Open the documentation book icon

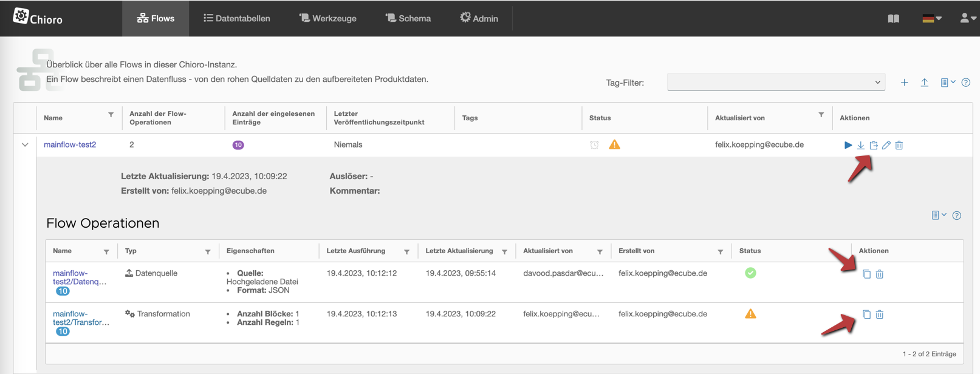(x=893, y=19)
